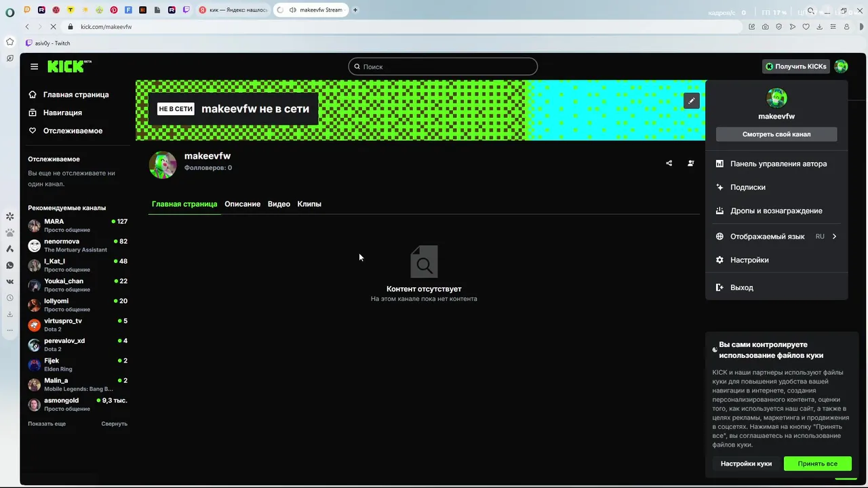Click the makeevfw channel avatar
Image resolution: width=868 pixels, height=488 pixels.
click(x=163, y=165)
